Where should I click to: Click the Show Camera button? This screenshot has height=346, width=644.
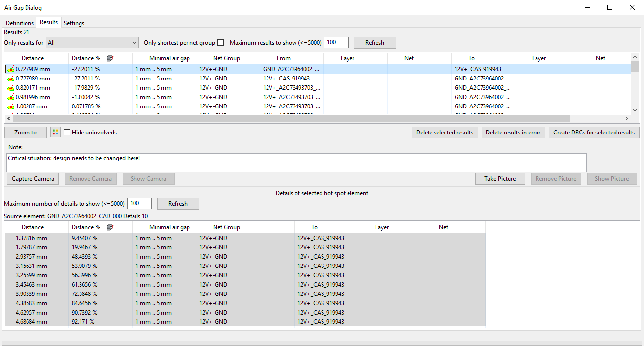pyautogui.click(x=148, y=179)
